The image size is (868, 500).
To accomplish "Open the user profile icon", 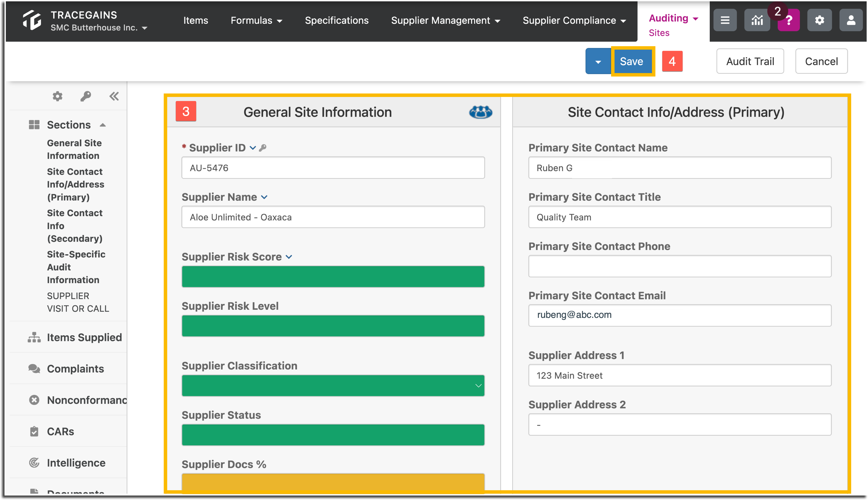I will (851, 21).
